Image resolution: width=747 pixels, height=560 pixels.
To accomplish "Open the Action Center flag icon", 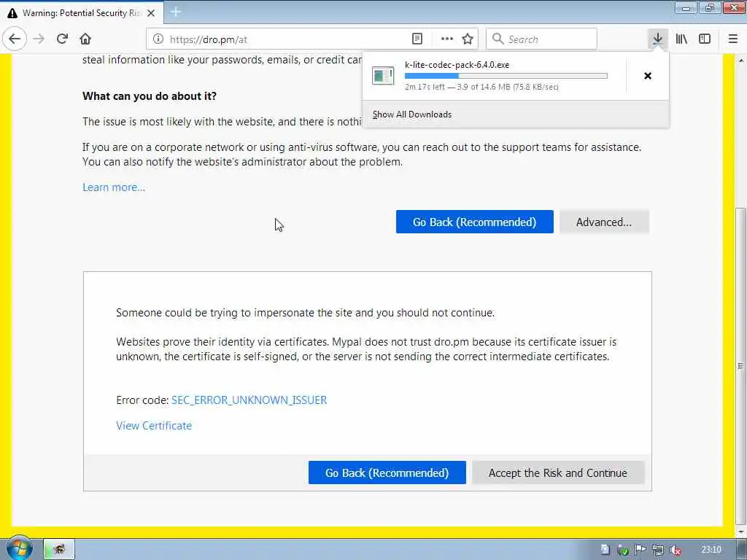I will (x=640, y=550).
